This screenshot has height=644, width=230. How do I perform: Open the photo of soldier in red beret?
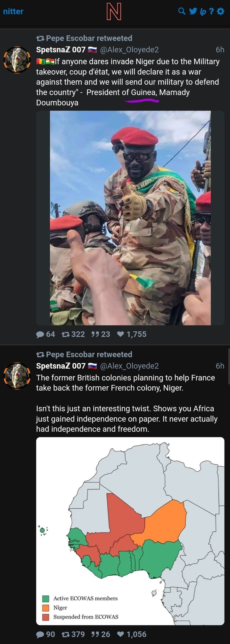pyautogui.click(x=130, y=218)
